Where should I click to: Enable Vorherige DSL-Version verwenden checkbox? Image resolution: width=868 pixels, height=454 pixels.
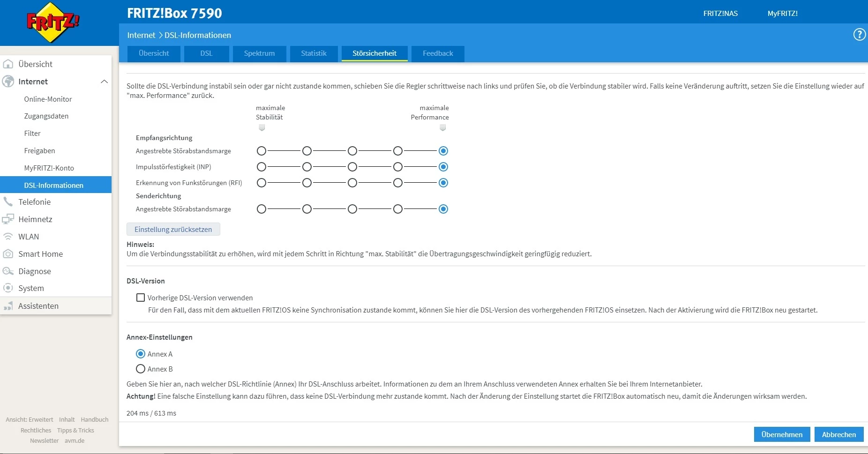pos(141,298)
